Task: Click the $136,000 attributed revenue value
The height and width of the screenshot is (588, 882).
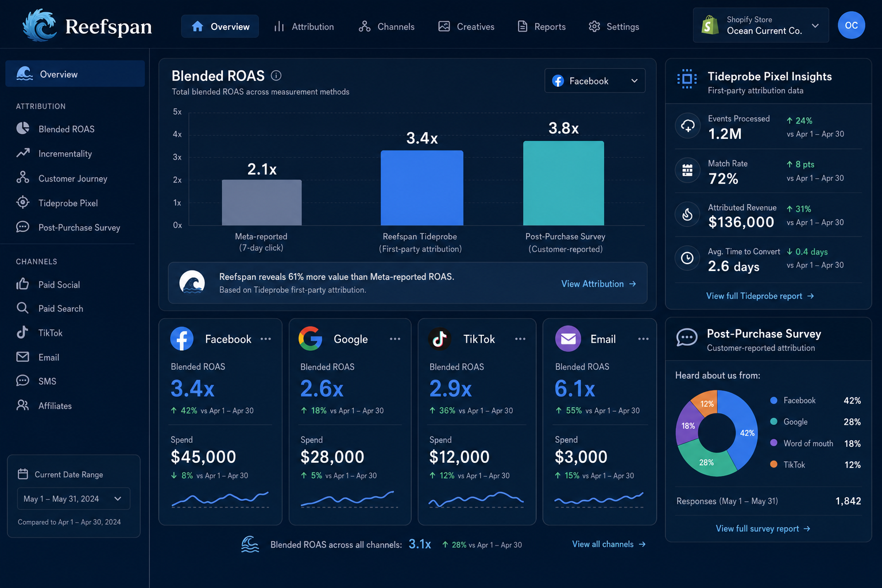Action: tap(741, 222)
